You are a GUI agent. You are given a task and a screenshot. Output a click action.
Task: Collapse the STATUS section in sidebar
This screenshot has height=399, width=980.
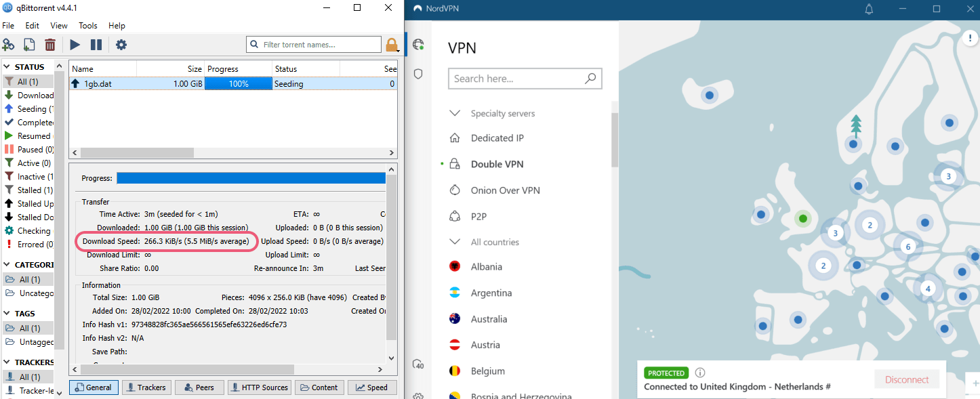point(7,67)
